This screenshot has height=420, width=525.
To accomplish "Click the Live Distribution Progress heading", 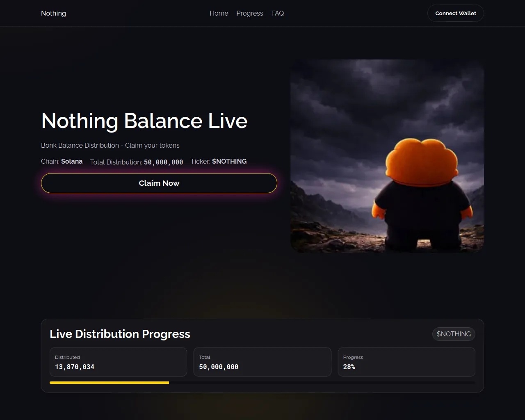I will pyautogui.click(x=120, y=334).
